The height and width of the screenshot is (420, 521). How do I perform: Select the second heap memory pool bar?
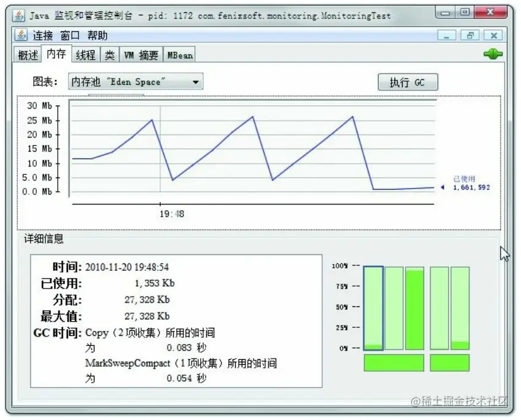394,308
